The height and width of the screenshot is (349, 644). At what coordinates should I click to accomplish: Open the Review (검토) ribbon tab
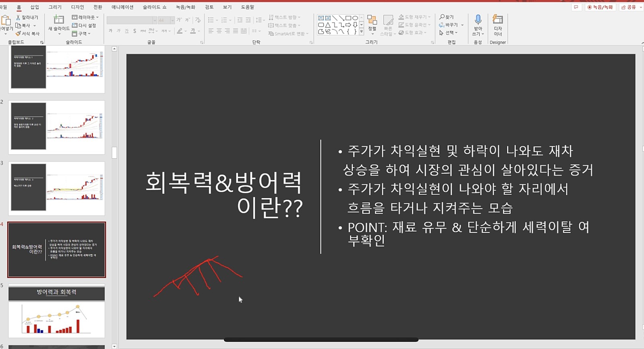209,7
